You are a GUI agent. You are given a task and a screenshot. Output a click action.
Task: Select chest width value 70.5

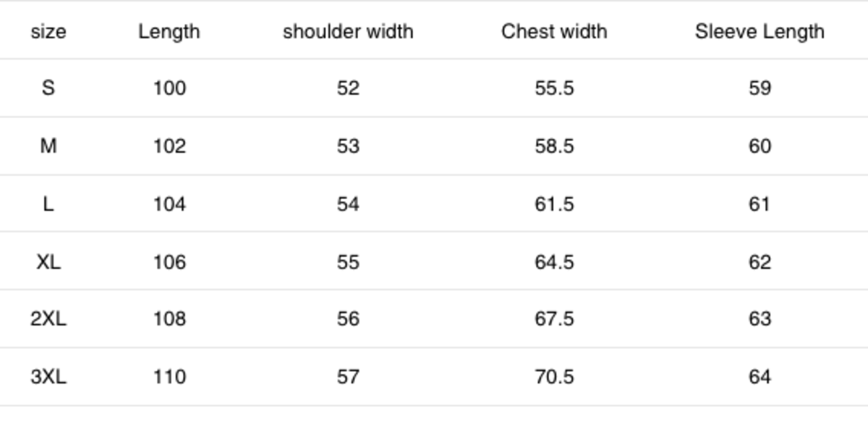pyautogui.click(x=554, y=377)
